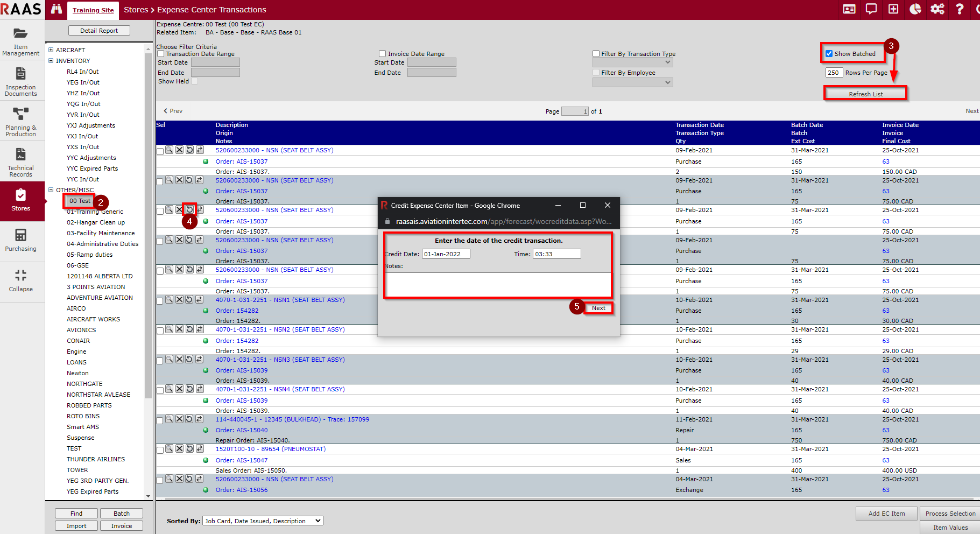Select the Training Site link
Screen dimensions: 980x534
click(93, 10)
